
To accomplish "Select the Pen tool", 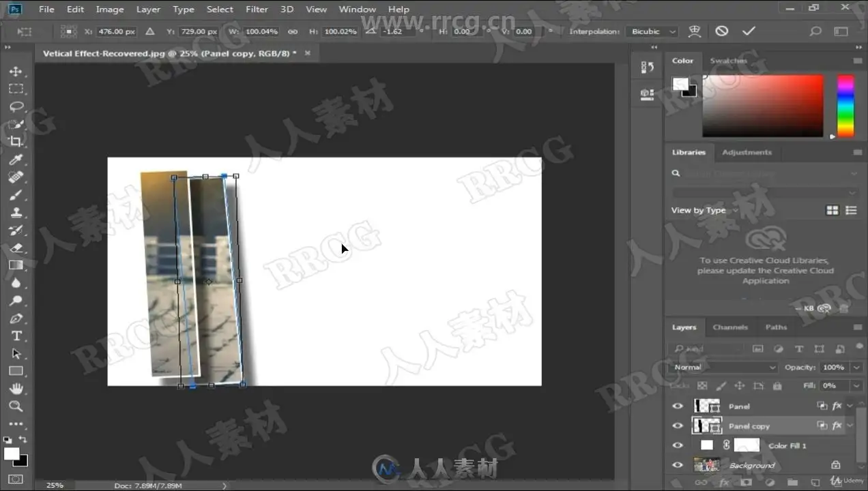I will click(x=16, y=318).
